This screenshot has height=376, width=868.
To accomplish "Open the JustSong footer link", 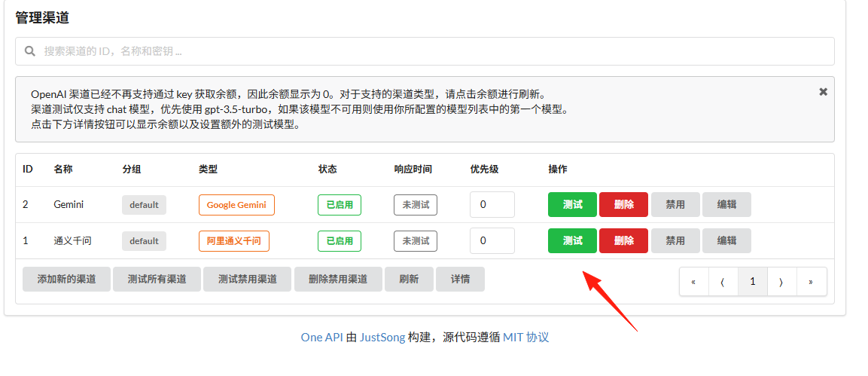I will coord(382,338).
